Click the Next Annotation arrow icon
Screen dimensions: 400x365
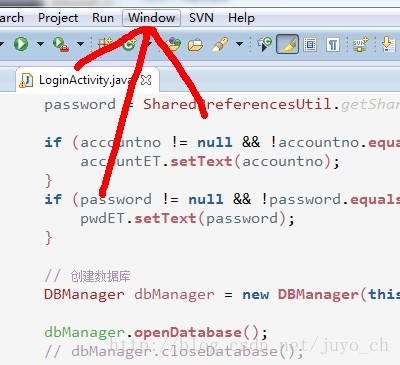coord(388,44)
